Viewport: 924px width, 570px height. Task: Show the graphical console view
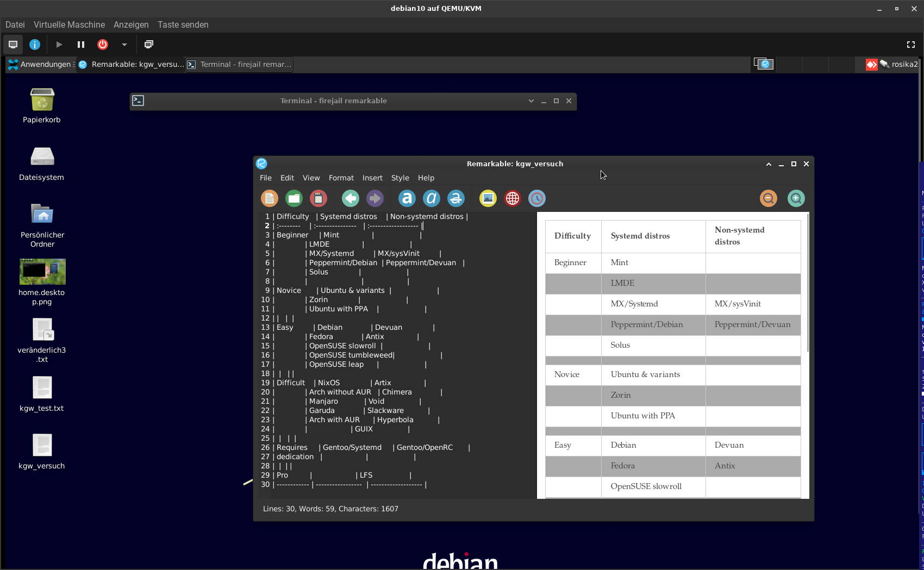coord(13,45)
